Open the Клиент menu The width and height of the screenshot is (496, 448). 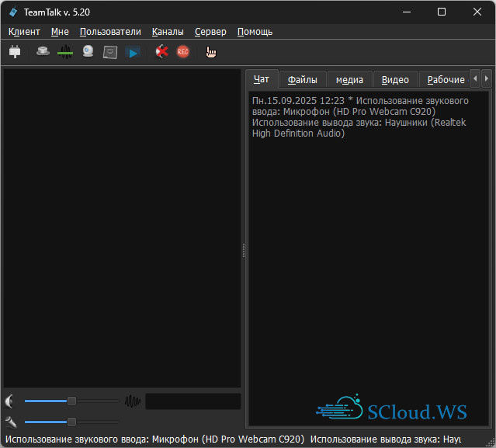coord(24,32)
